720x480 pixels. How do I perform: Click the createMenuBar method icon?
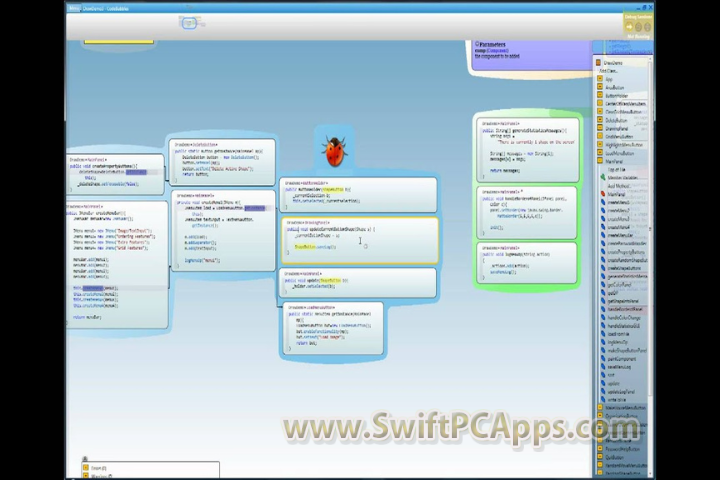603,235
